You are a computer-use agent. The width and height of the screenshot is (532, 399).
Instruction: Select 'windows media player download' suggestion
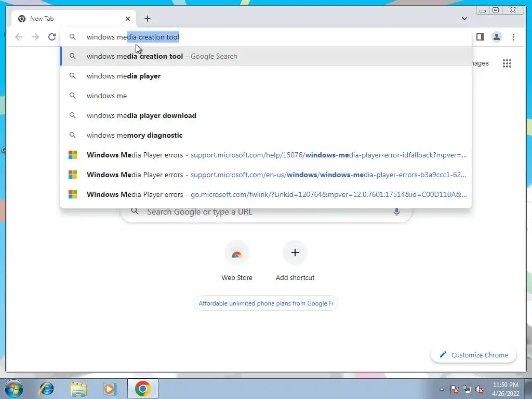point(266,115)
